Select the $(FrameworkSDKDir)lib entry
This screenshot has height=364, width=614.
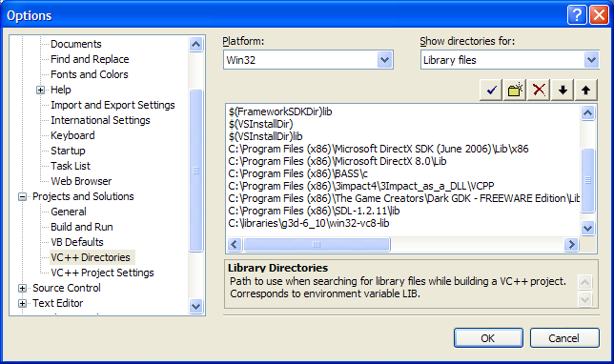tap(280, 111)
